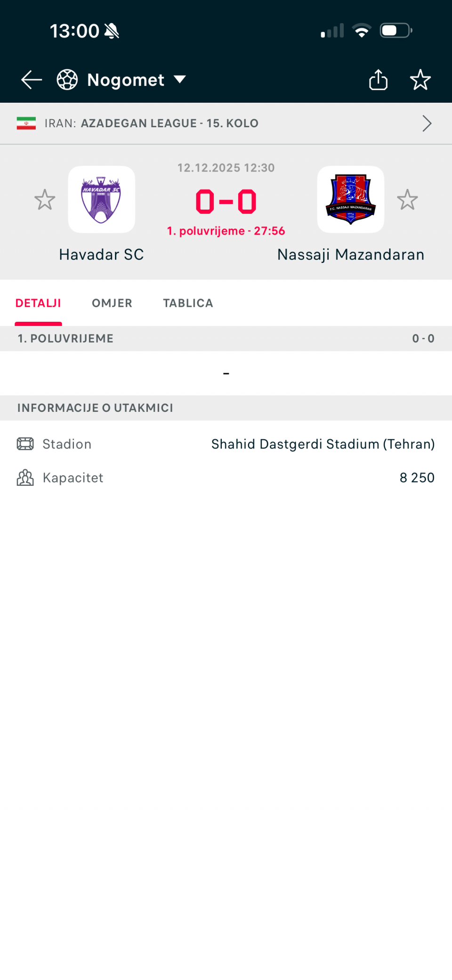Screen dimensions: 452x980
Task: Tap the football sport icon
Action: (x=67, y=80)
